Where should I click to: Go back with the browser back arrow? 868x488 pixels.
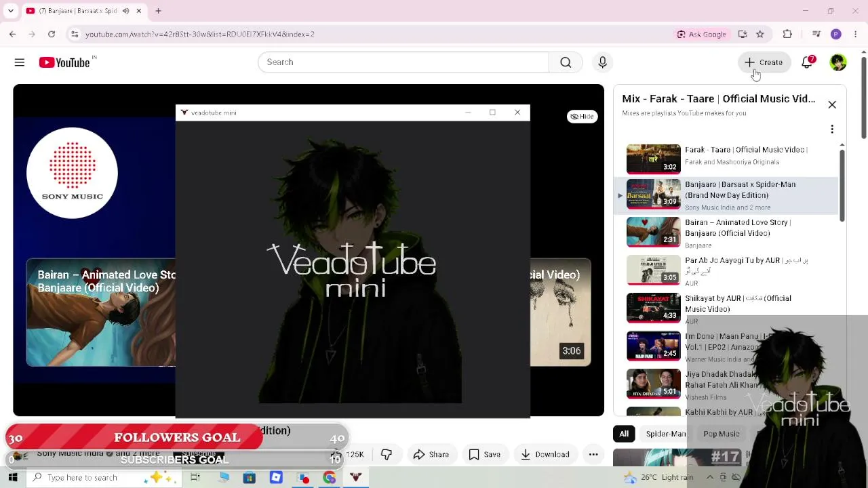[12, 34]
